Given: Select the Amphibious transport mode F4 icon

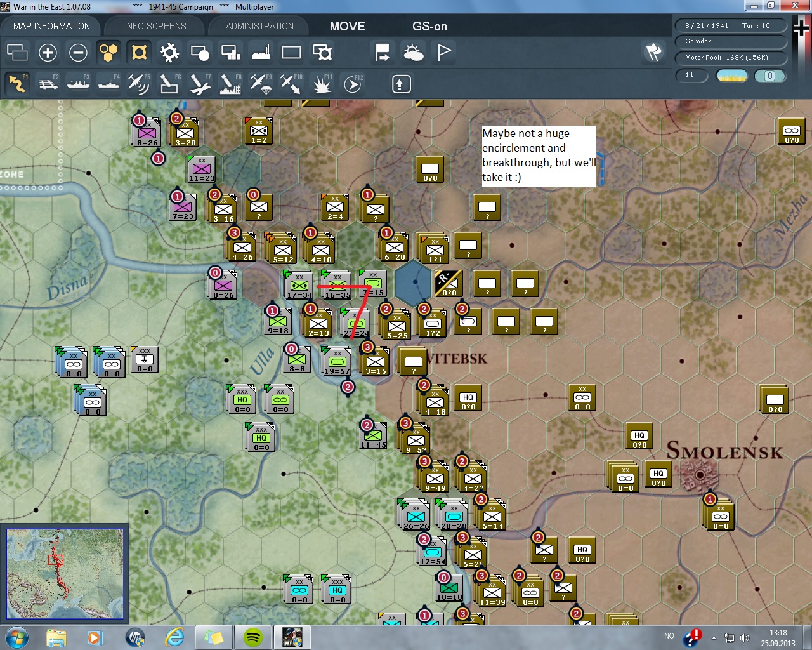Looking at the screenshot, I should pos(108,84).
